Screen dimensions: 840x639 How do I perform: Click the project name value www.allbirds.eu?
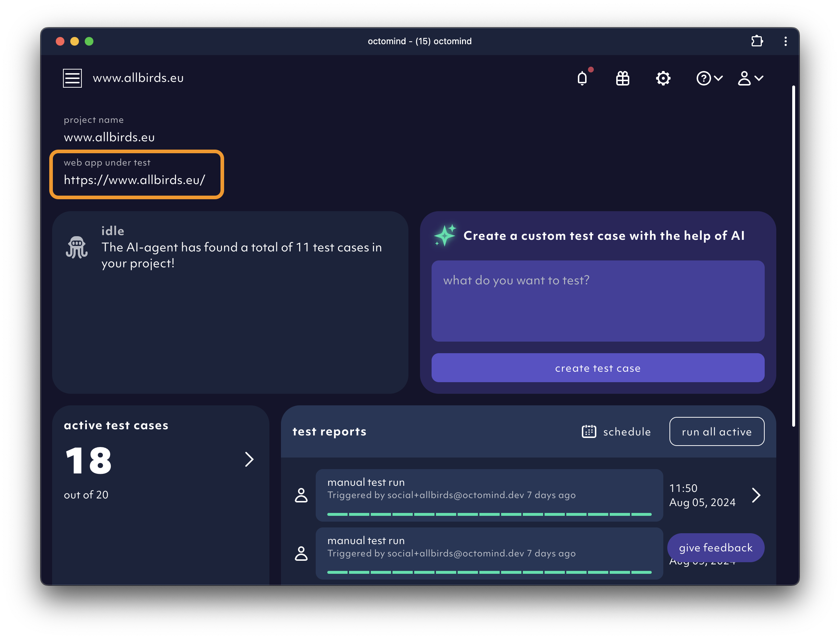109,137
